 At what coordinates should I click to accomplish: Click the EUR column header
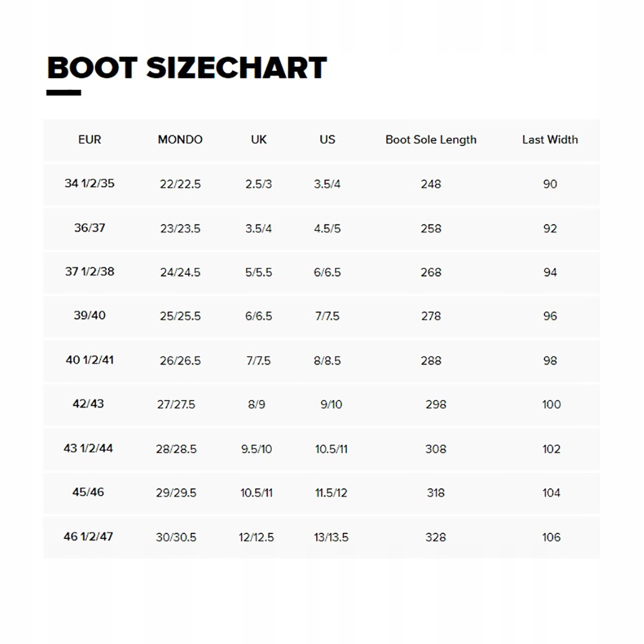[89, 140]
